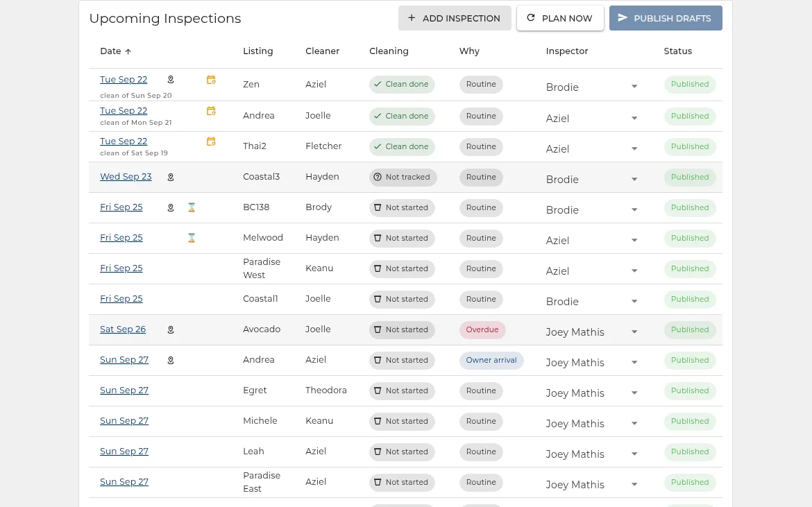Click the hourglass icon in the Melwood row
Screen dimensions: 812x507
[192, 238]
